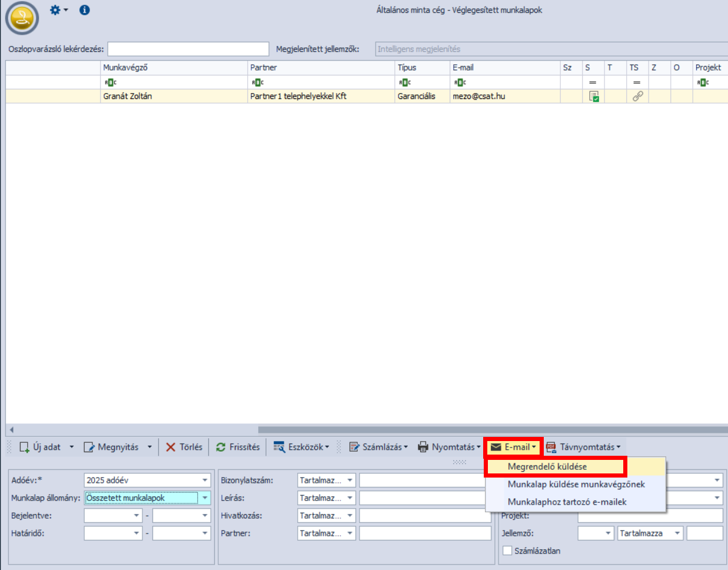Select Munkalaphoz tartozó e-mailek option
728x570 pixels.
tap(567, 502)
